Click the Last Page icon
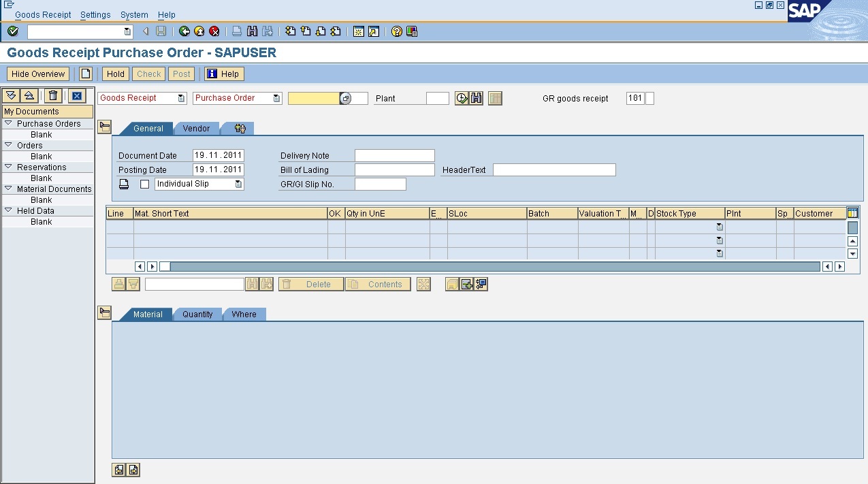The height and width of the screenshot is (484, 868). click(x=336, y=31)
